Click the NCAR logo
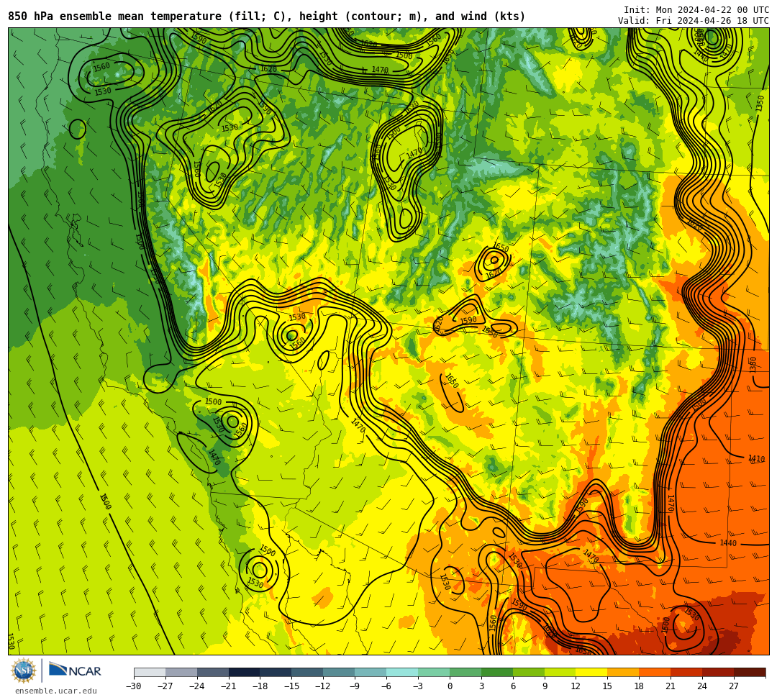Image resolution: width=777 pixels, height=700 pixels. click(x=75, y=671)
